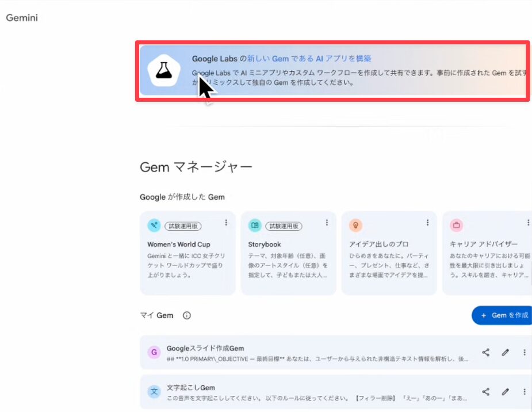This screenshot has height=412, width=532.
Task: Click the Women's World Cup Gem icon
Action: point(154,225)
